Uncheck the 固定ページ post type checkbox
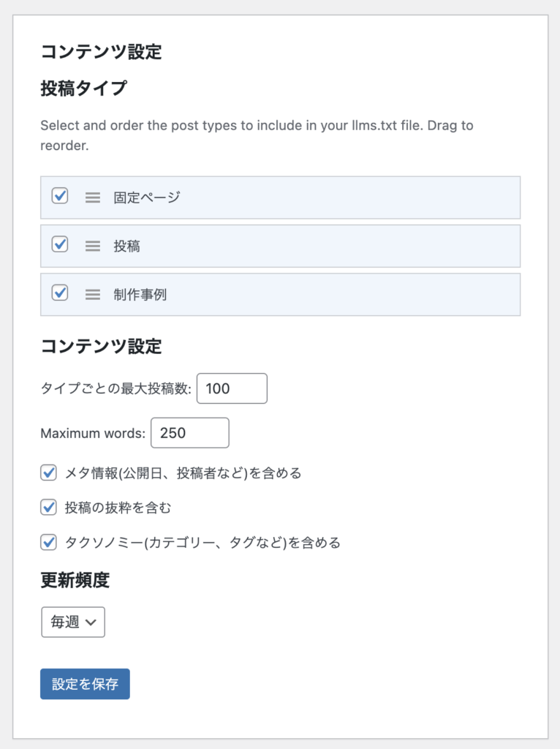 60,196
